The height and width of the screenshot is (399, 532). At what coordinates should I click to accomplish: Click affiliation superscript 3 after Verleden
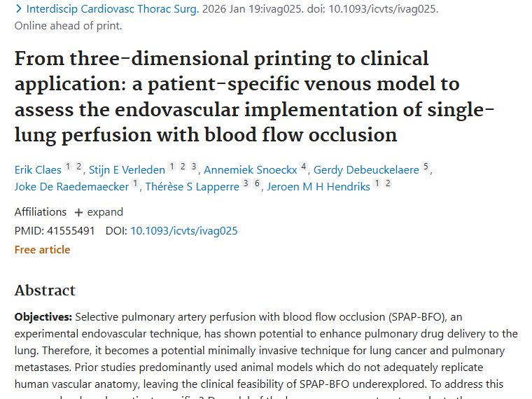(194, 167)
